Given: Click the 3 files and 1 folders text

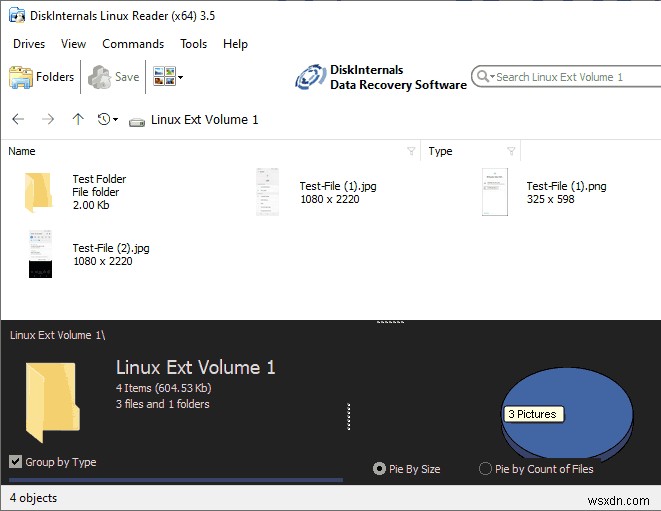Looking at the screenshot, I should click(162, 404).
